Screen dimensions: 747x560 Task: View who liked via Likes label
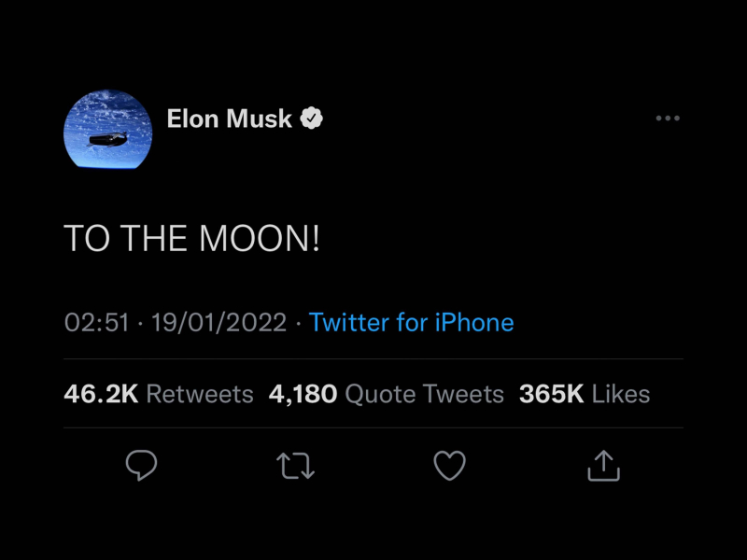(x=621, y=394)
